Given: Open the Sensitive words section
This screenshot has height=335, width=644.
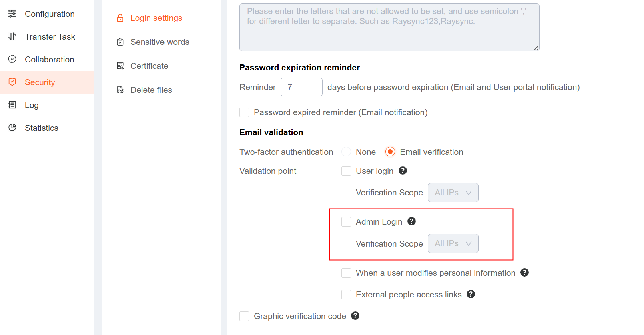Looking at the screenshot, I should pyautogui.click(x=160, y=42).
